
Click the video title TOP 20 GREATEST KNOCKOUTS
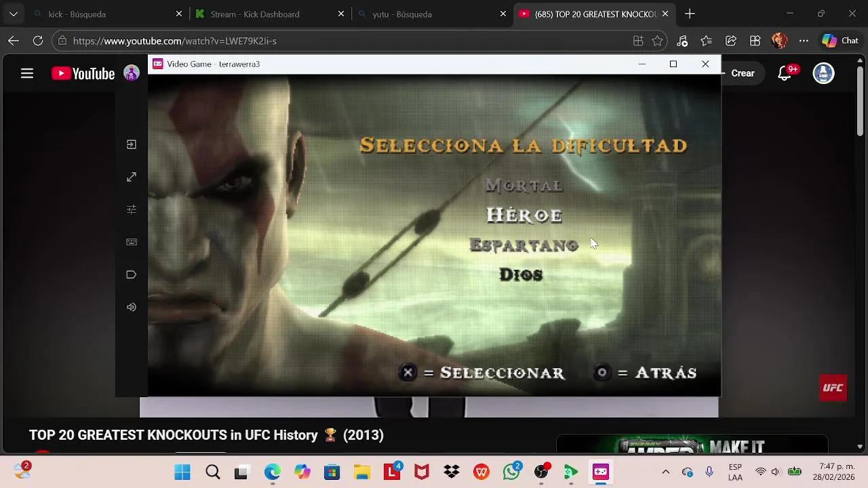206,435
